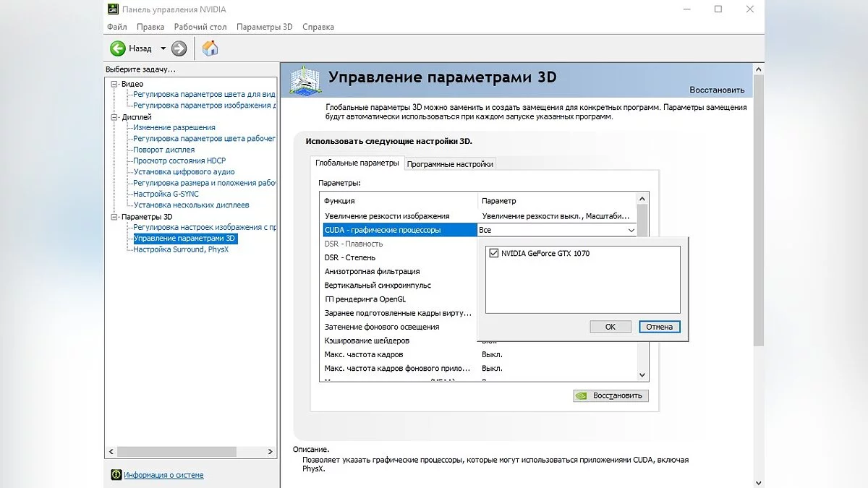Open the Home icon in toolbar
868x488 pixels.
coord(210,48)
